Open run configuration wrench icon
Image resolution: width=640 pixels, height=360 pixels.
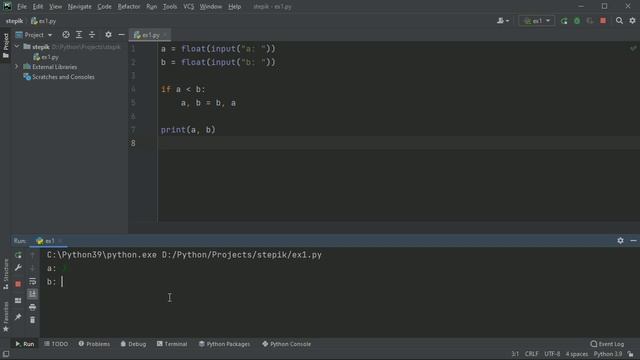[x=18, y=268]
